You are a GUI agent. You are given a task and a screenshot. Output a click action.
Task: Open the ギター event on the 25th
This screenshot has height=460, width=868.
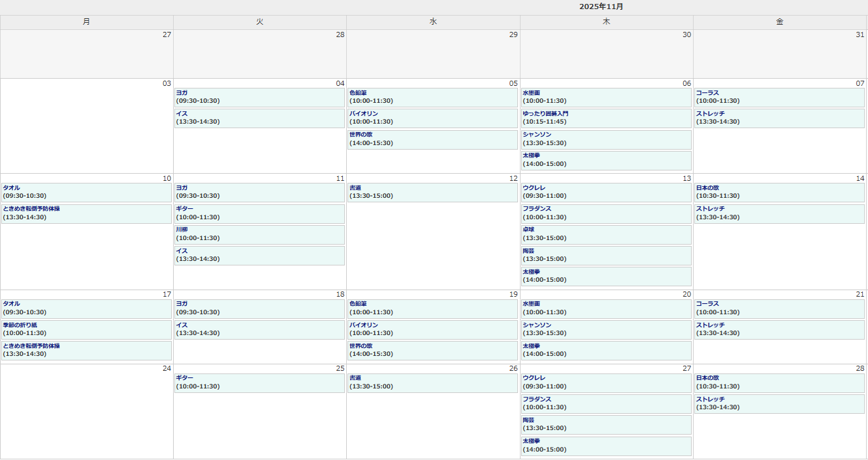(259, 383)
